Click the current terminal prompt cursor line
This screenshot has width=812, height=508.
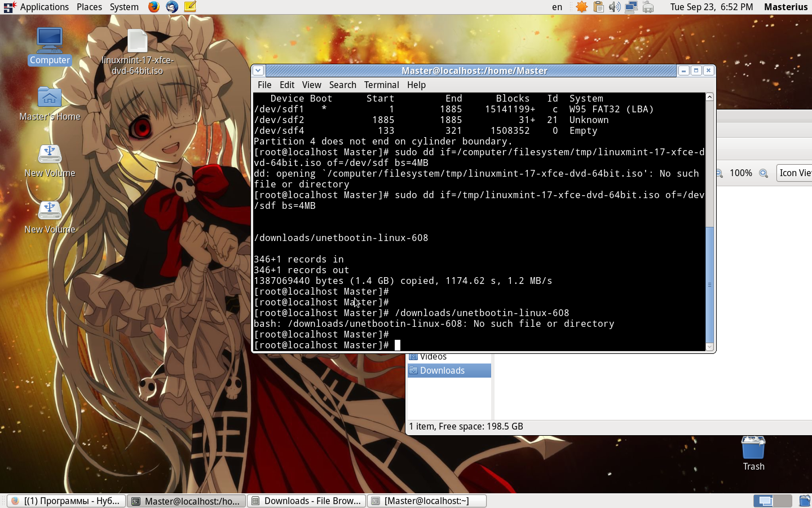pyautogui.click(x=327, y=345)
